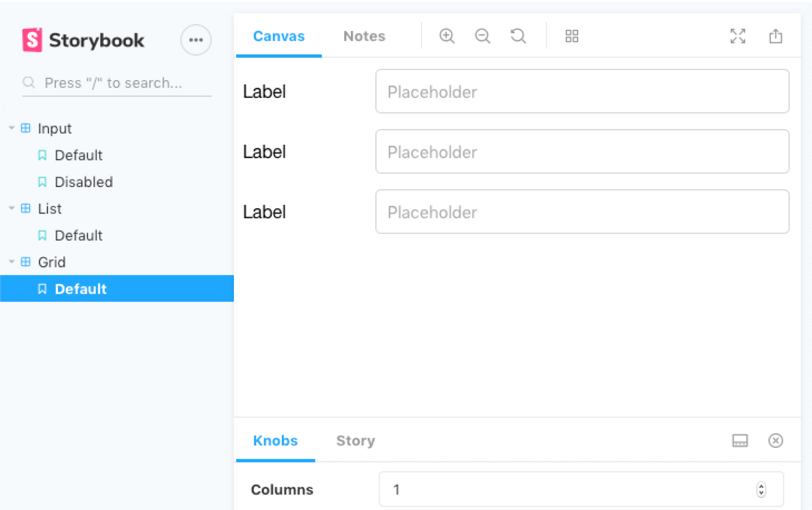
Task: Switch to the Notes tab
Action: [x=364, y=36]
